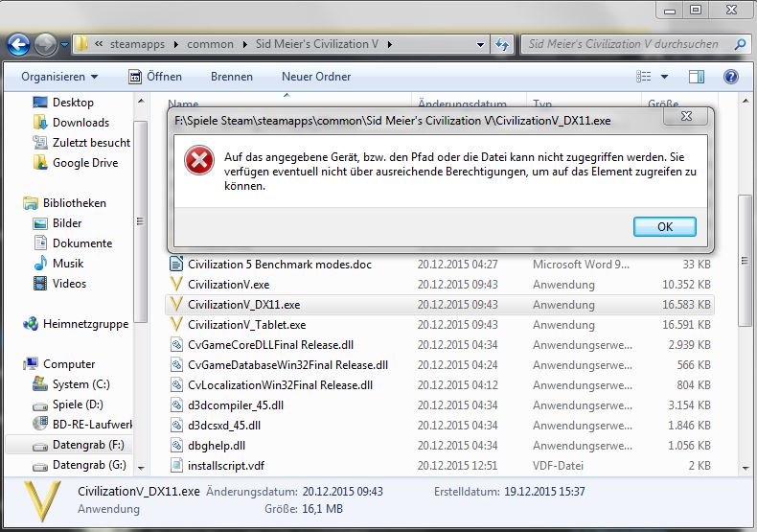Image resolution: width=757 pixels, height=532 pixels.
Task: Open the Organisieren menu
Action: 59,77
